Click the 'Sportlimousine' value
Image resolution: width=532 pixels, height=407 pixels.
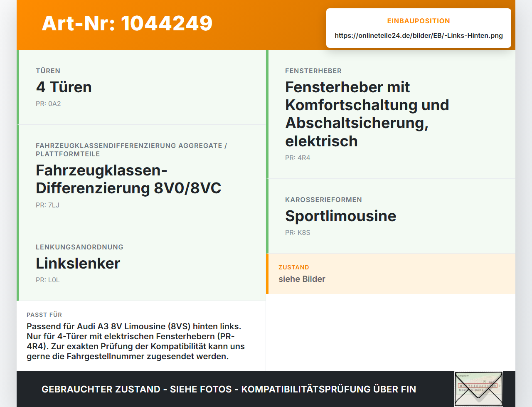(340, 216)
